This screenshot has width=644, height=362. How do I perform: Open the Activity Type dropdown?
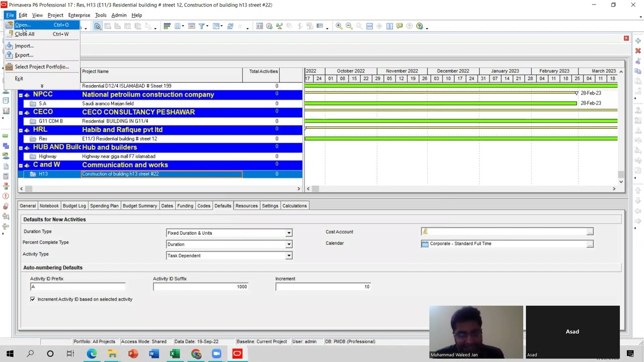(x=289, y=255)
